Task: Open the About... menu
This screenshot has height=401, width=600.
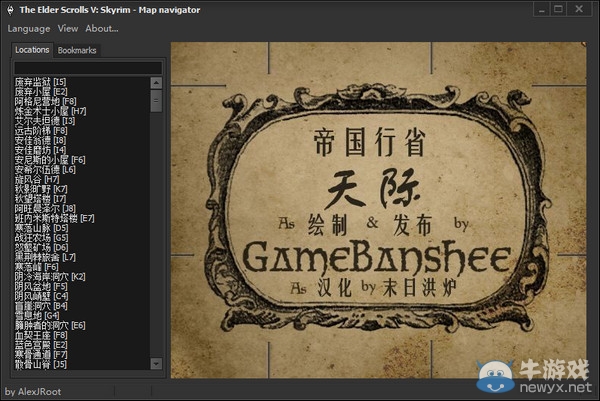Action: pyautogui.click(x=102, y=29)
